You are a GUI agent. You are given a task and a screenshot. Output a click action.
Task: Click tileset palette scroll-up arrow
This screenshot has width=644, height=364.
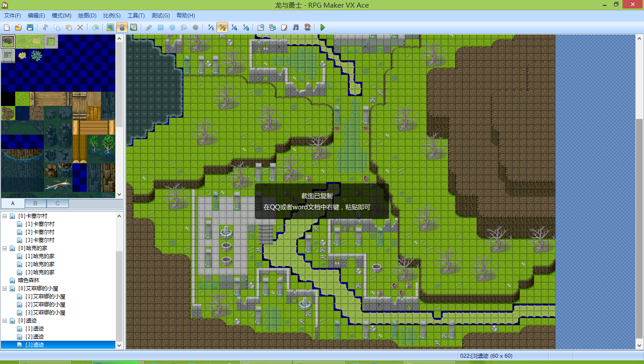(x=119, y=38)
